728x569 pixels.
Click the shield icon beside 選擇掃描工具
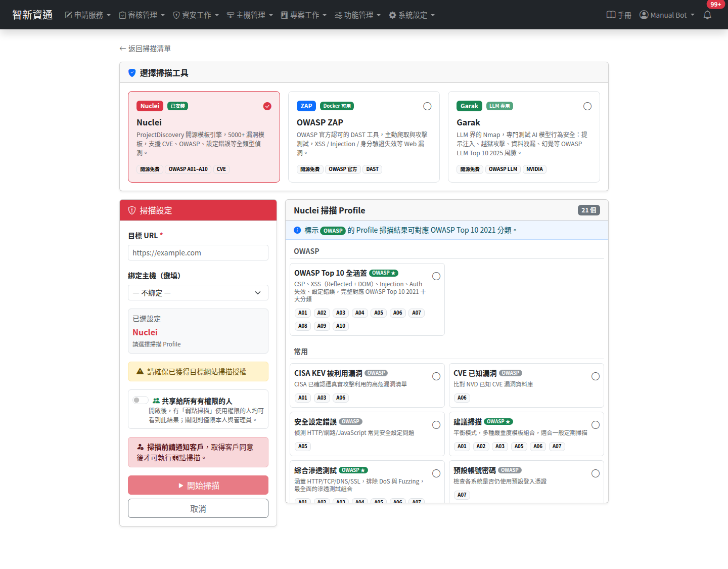tap(132, 73)
